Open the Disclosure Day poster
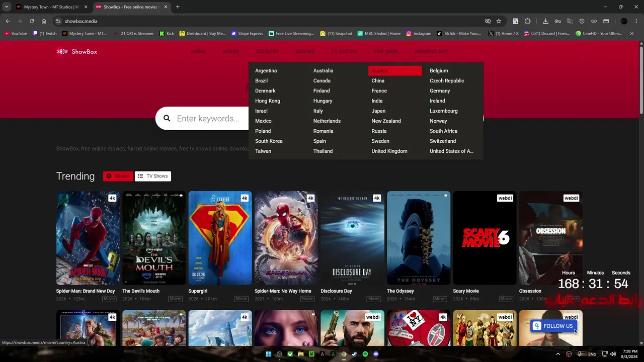This screenshot has width=644, height=362. pyautogui.click(x=352, y=238)
